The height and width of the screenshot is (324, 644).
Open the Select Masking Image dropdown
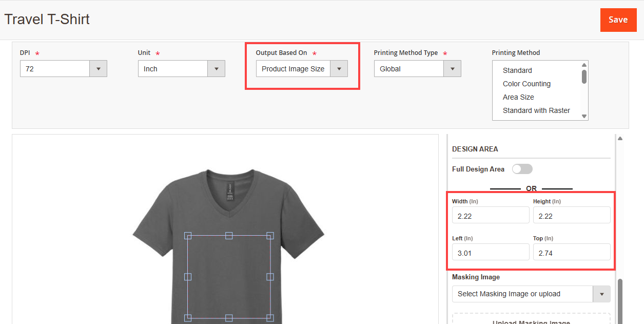531,294
